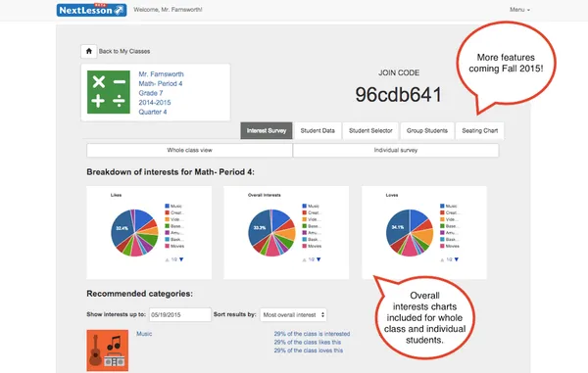Open the Sort results by dropdown
The image size is (588, 373).
pyautogui.click(x=293, y=315)
